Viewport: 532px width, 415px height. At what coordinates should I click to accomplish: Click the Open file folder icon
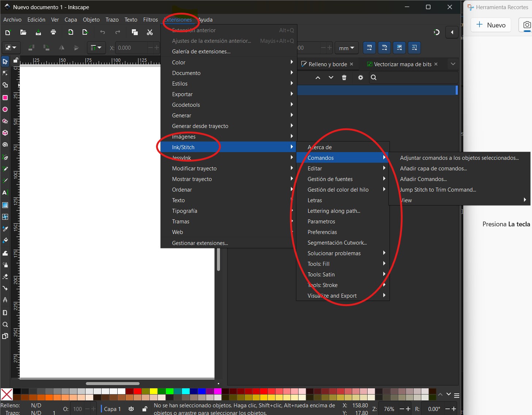pos(23,32)
